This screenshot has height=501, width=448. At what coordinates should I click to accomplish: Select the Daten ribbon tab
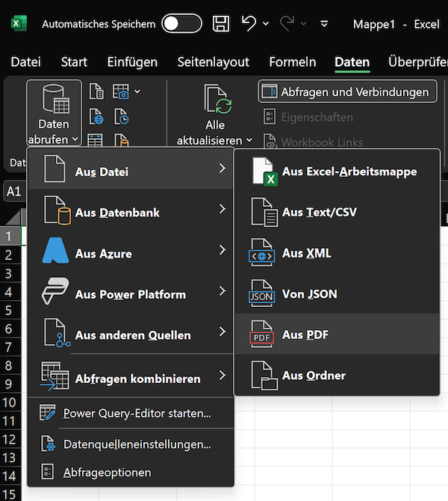[352, 62]
